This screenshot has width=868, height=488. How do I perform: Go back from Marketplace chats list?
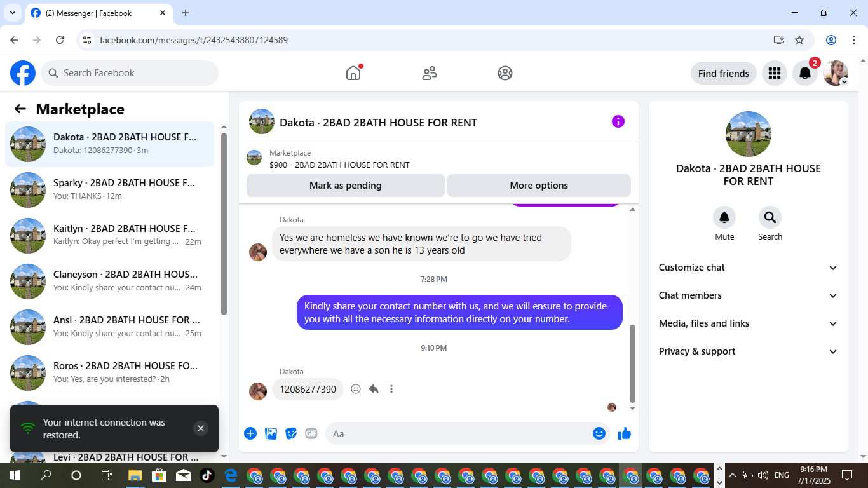(x=20, y=109)
